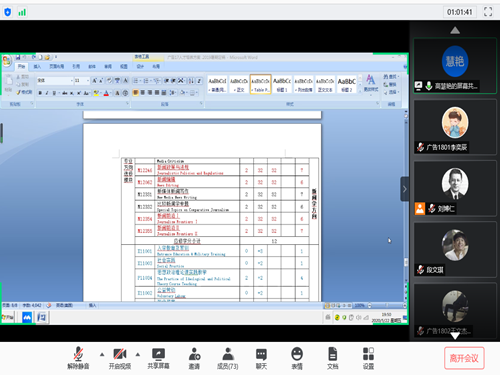Click the green network signal icon
Viewport: 500px width, 375px height.
(22, 13)
